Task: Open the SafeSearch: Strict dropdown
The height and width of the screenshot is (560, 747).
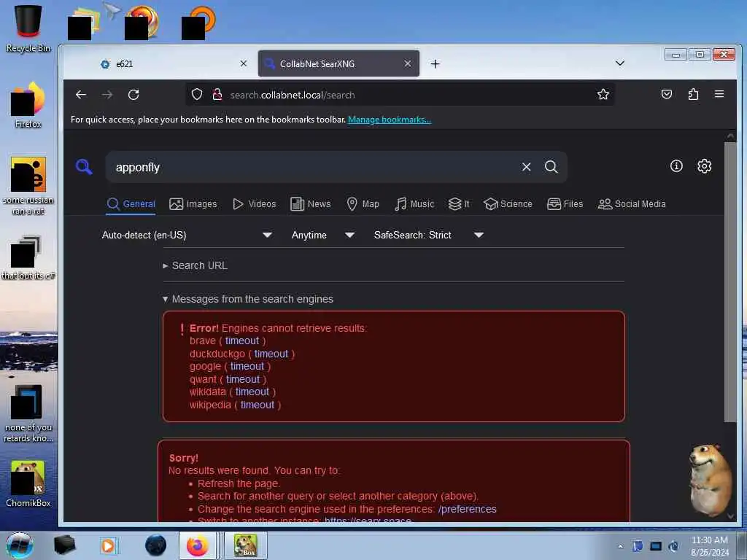Action: click(x=429, y=235)
